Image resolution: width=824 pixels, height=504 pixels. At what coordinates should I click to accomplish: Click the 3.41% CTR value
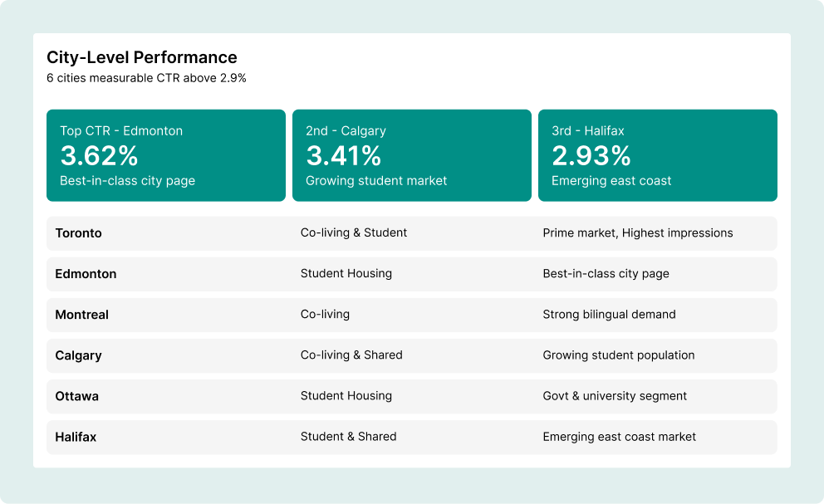coord(344,155)
